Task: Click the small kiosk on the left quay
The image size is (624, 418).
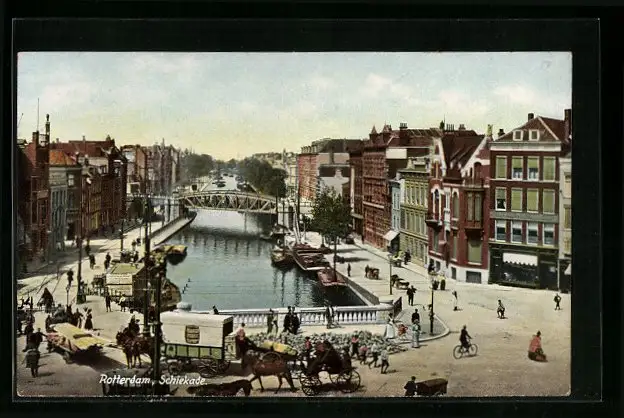Action: pos(125,279)
